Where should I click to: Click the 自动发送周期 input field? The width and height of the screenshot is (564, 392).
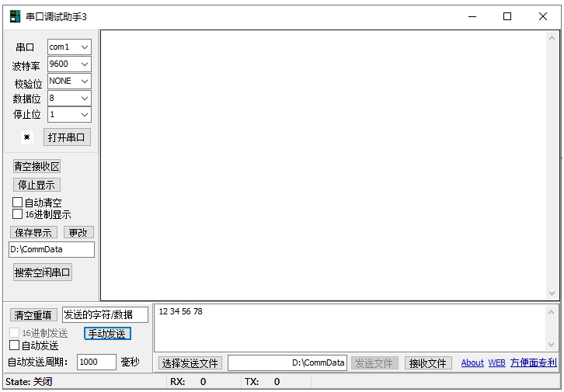click(x=96, y=362)
